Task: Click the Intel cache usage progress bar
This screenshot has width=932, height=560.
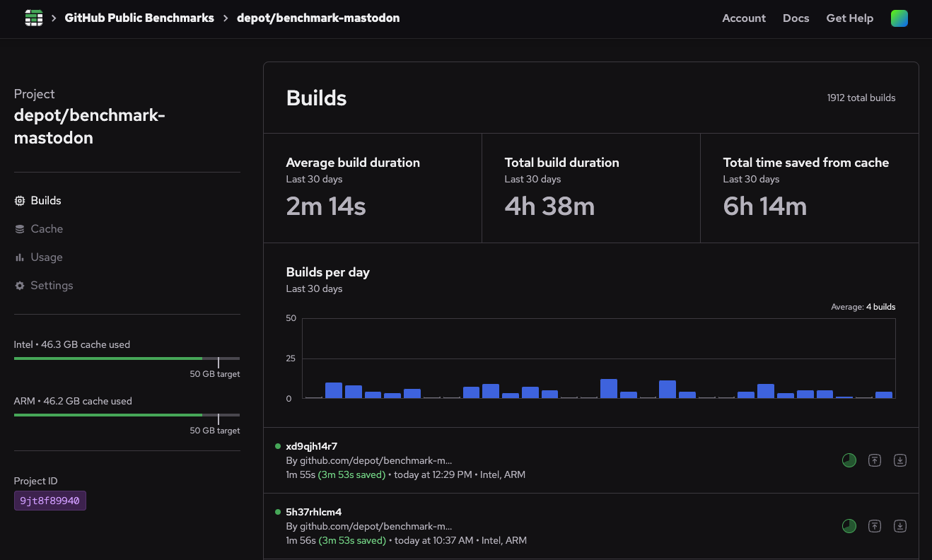Action: 127,358
